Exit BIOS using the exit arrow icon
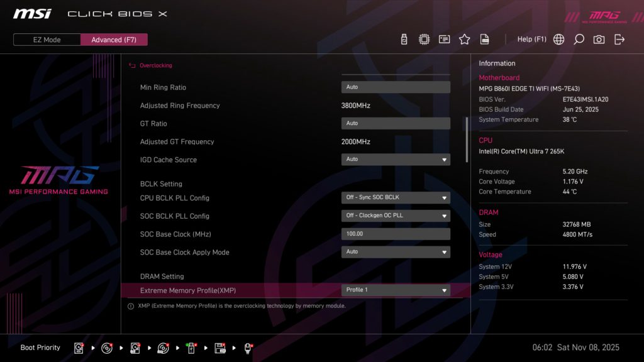This screenshot has height=362, width=644. 619,38
